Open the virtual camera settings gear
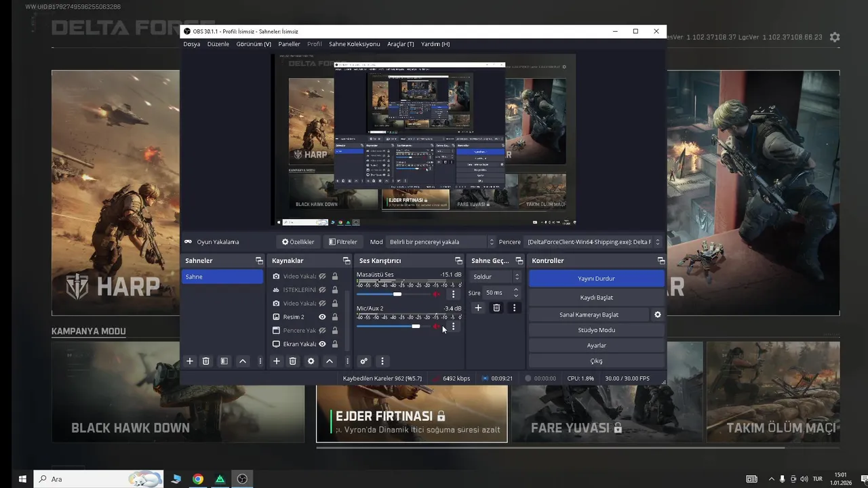 657,314
